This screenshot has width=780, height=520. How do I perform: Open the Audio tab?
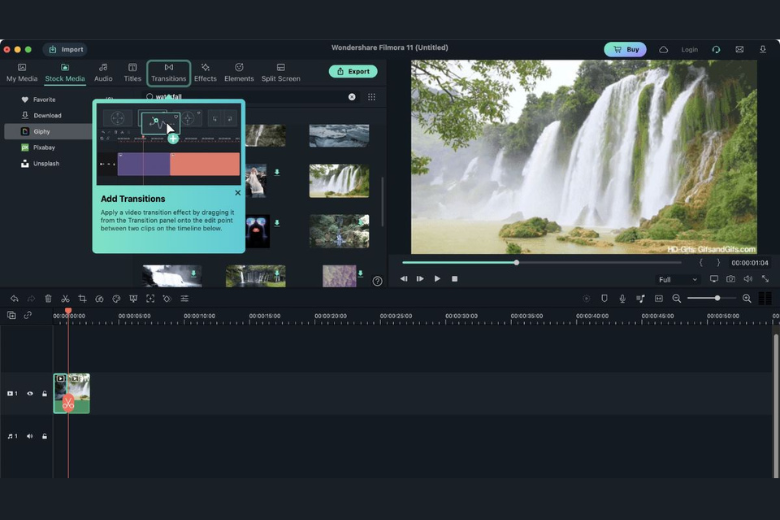[x=103, y=73]
